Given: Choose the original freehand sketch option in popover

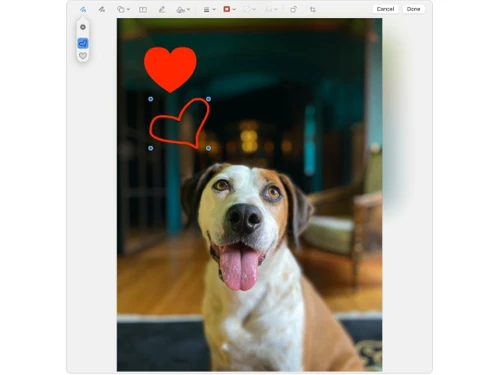Looking at the screenshot, I should pyautogui.click(x=83, y=27).
